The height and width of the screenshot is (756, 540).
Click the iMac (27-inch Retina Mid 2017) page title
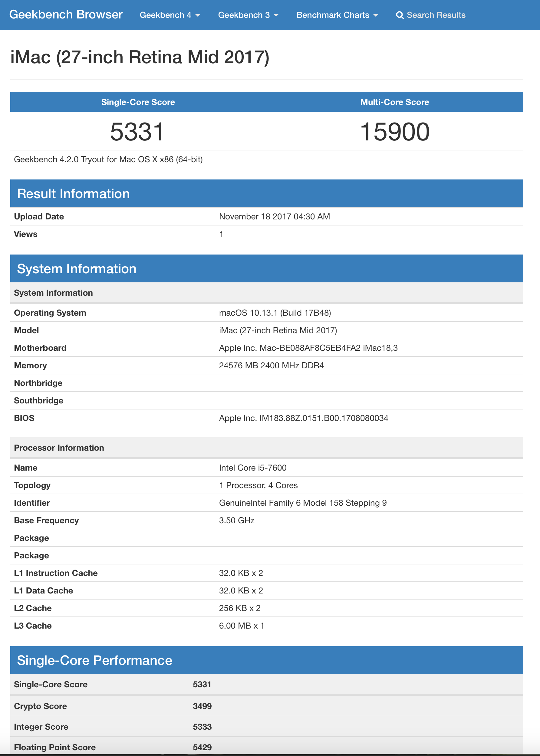tap(140, 57)
